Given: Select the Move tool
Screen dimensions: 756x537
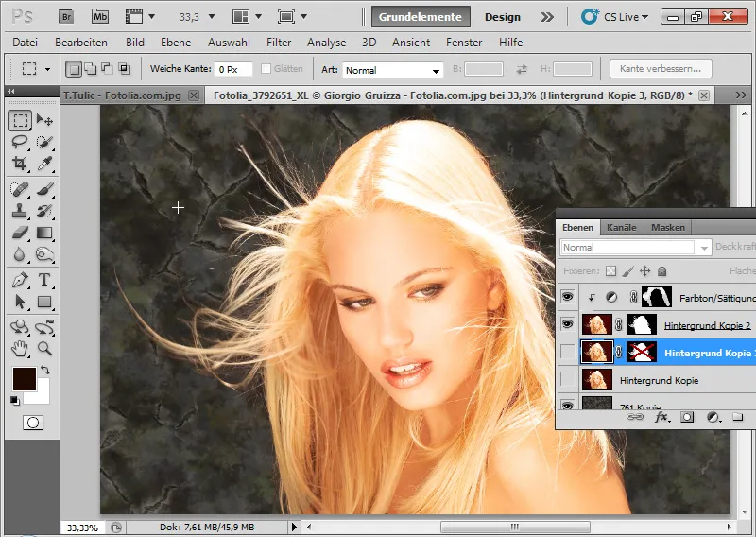Looking at the screenshot, I should 44,120.
